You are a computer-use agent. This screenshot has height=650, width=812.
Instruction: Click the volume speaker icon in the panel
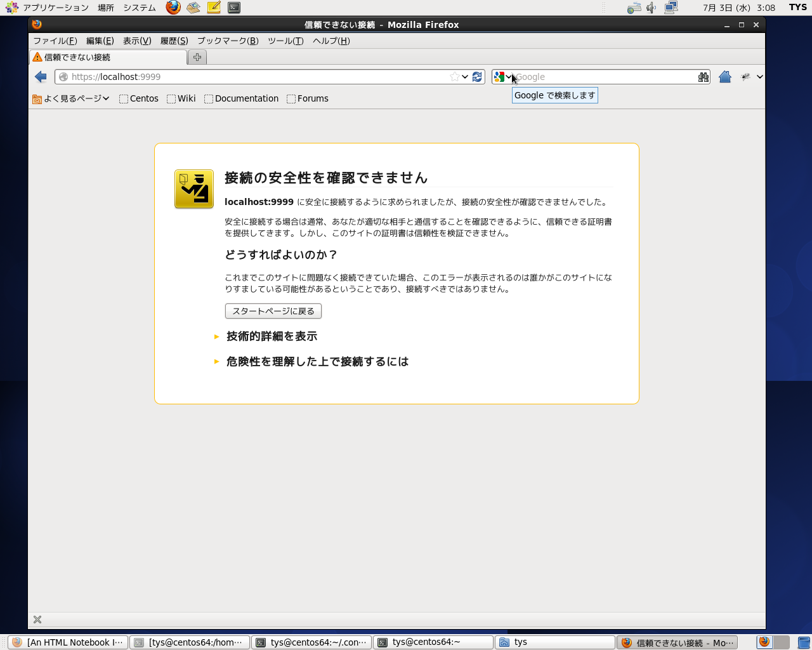click(x=651, y=8)
